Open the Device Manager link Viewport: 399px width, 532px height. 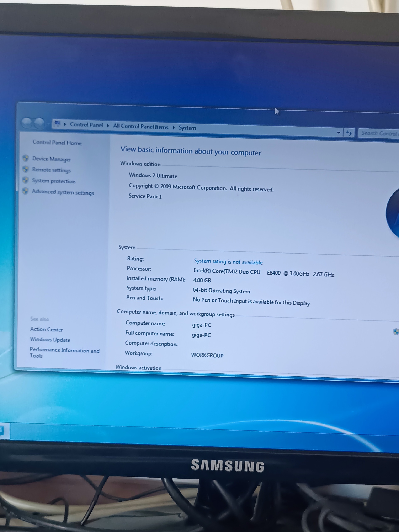[52, 159]
